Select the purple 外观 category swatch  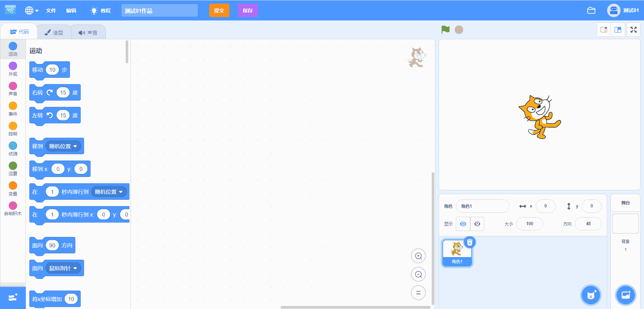click(x=13, y=66)
